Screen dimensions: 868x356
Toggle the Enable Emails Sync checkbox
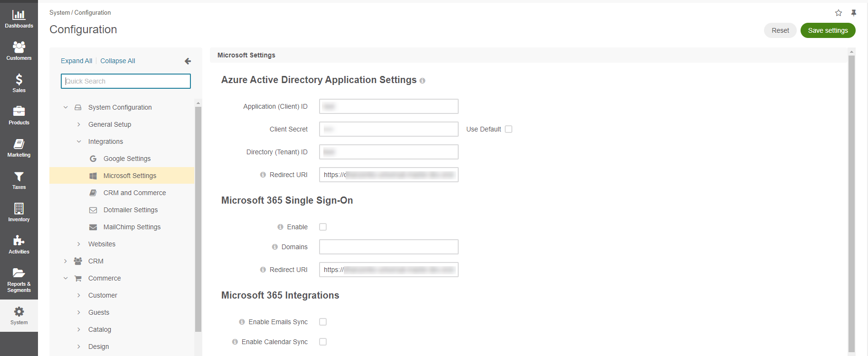coord(323,322)
